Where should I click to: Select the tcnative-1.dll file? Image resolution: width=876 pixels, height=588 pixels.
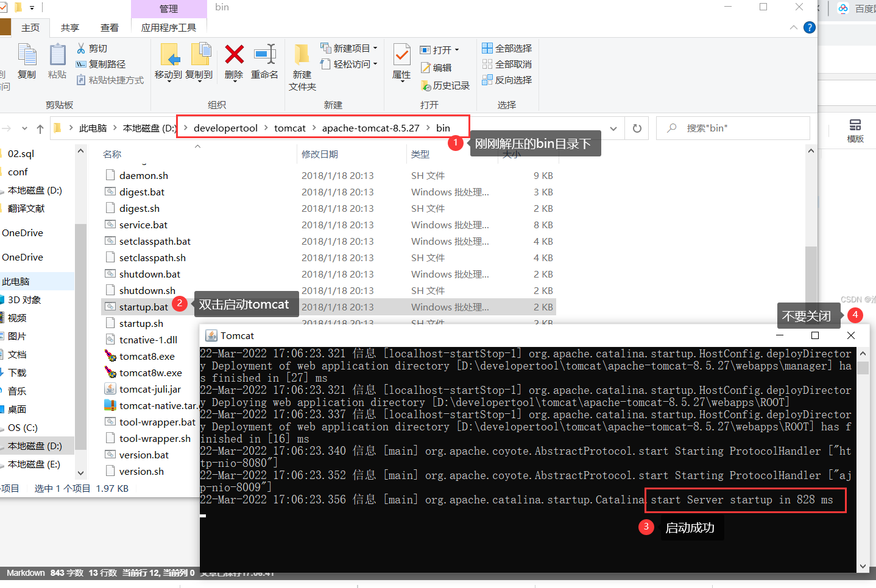(x=148, y=340)
